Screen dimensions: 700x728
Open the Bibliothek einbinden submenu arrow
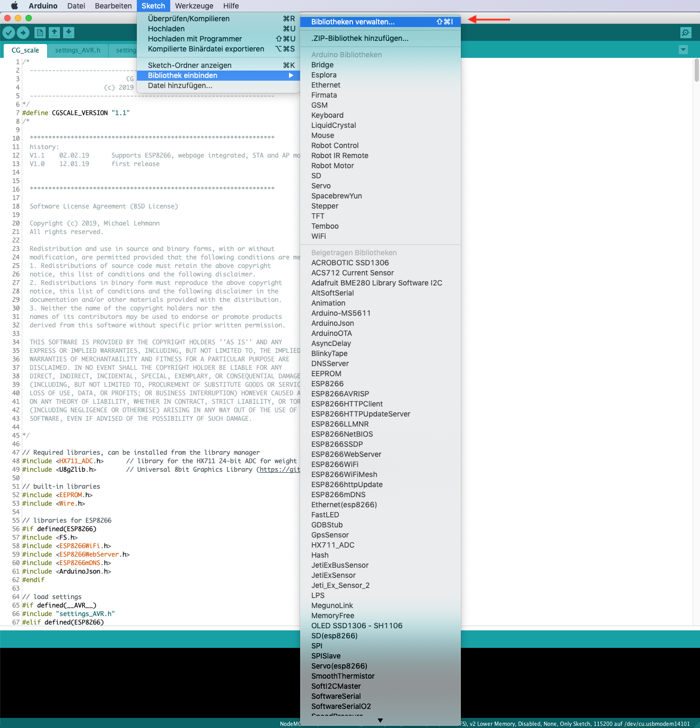pos(291,75)
